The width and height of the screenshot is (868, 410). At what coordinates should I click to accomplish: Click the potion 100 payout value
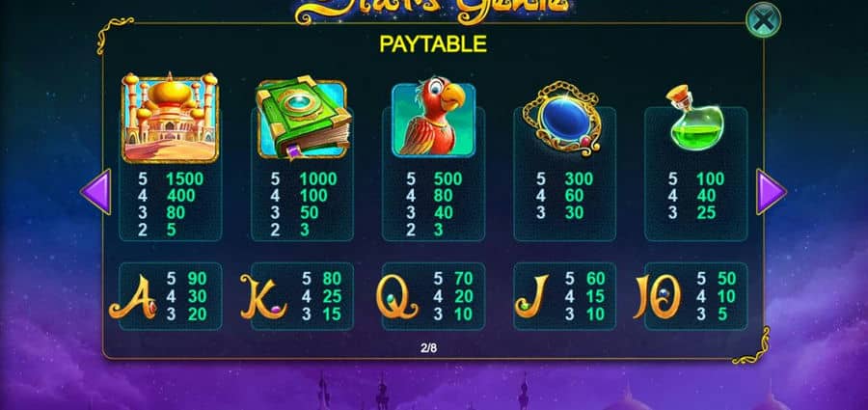pos(711,179)
